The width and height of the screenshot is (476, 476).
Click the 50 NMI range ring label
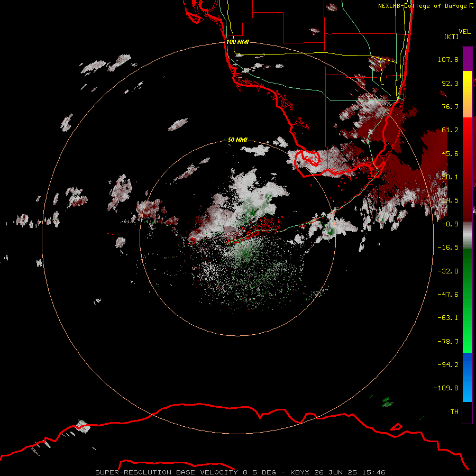click(237, 140)
